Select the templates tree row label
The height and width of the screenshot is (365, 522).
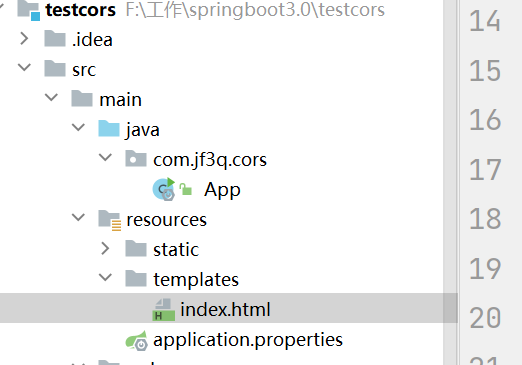(196, 280)
